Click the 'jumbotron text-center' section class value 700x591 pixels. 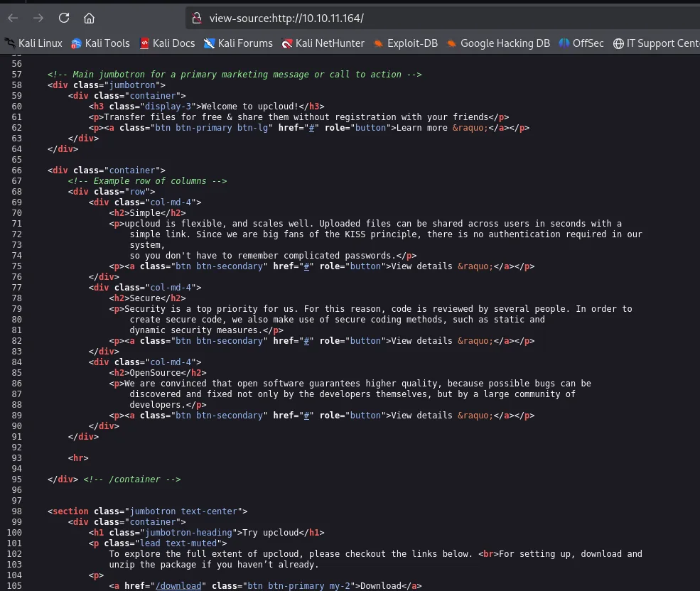pos(183,511)
